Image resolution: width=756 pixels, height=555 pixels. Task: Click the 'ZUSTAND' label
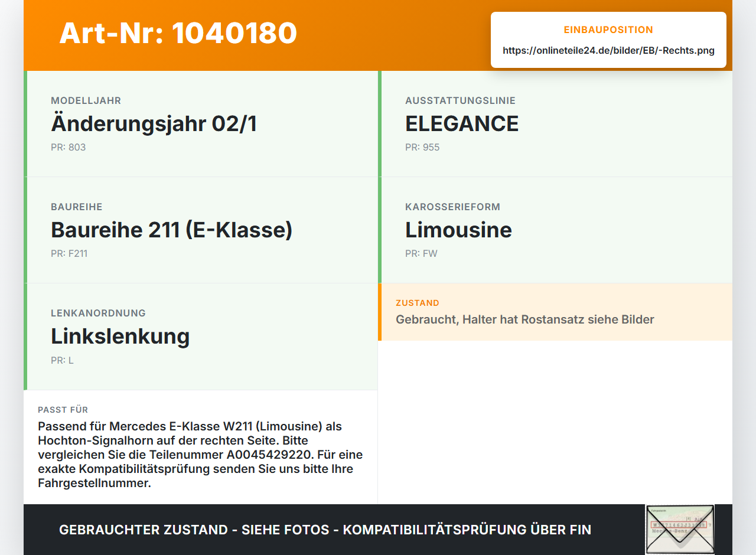(418, 303)
